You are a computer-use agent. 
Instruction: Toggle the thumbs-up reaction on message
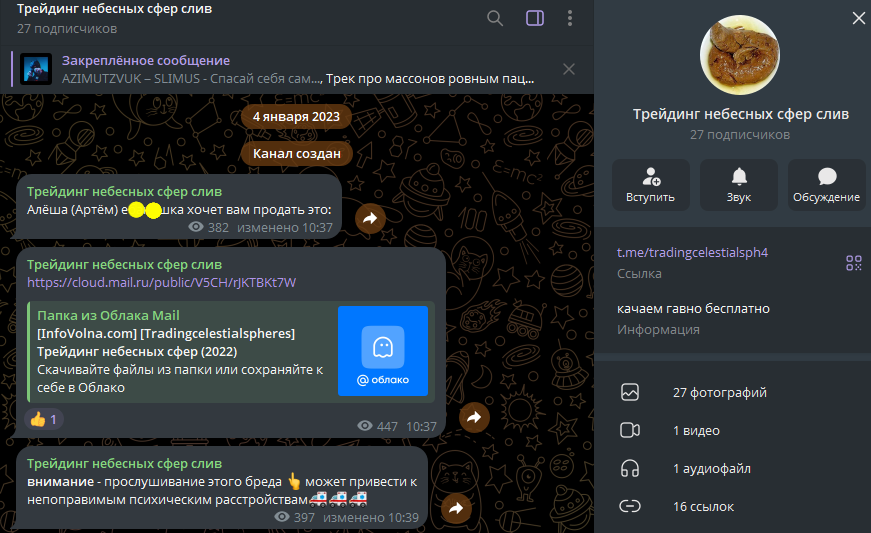point(44,419)
